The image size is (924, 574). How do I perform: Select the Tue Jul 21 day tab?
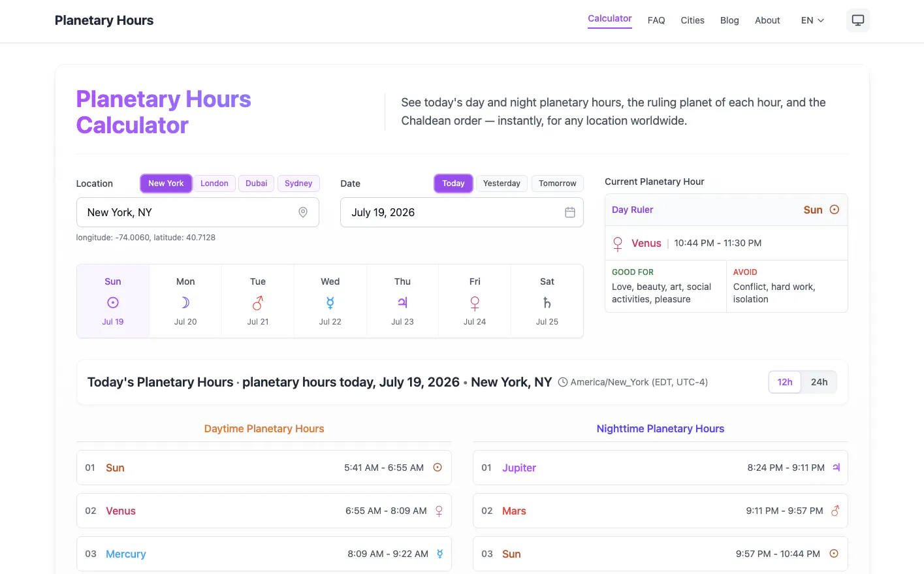[258, 301]
